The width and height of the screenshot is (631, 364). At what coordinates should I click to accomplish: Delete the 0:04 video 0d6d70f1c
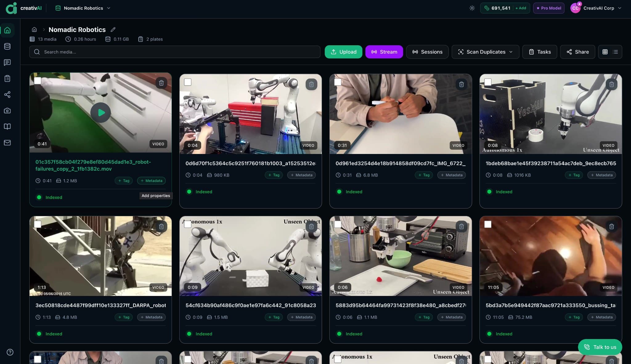point(311,84)
